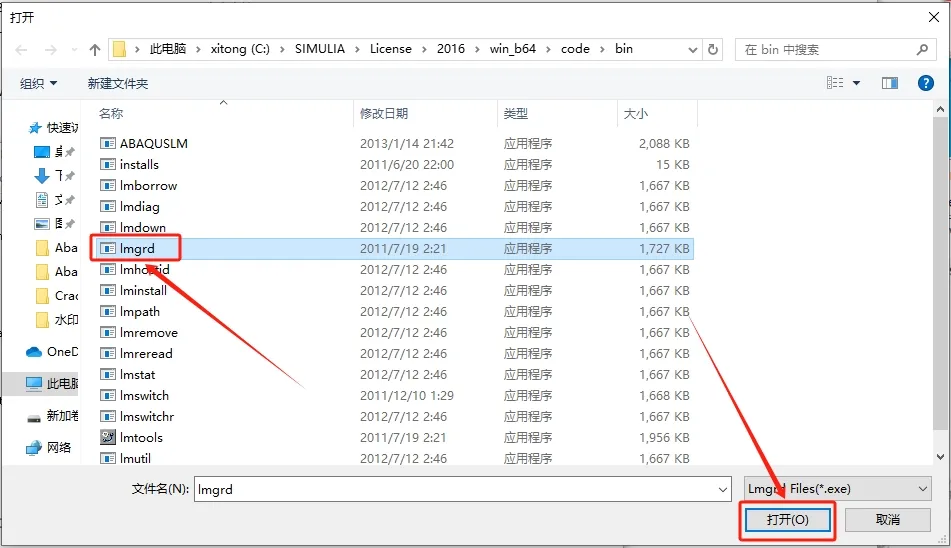Sort by 修改日期 column header
Viewport: 951px width, 548px height.
tap(384, 113)
